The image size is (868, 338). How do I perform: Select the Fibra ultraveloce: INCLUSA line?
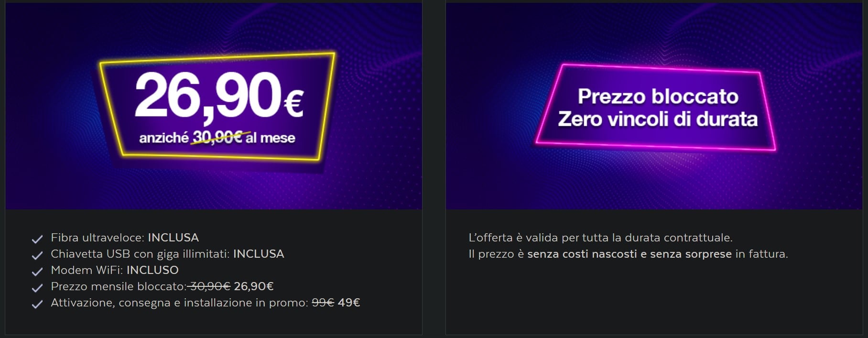(x=125, y=238)
